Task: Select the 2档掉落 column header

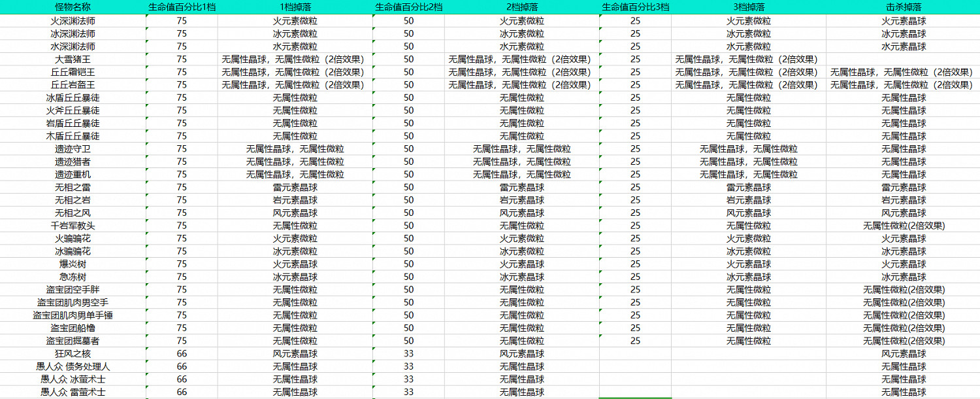Action: pos(521,7)
